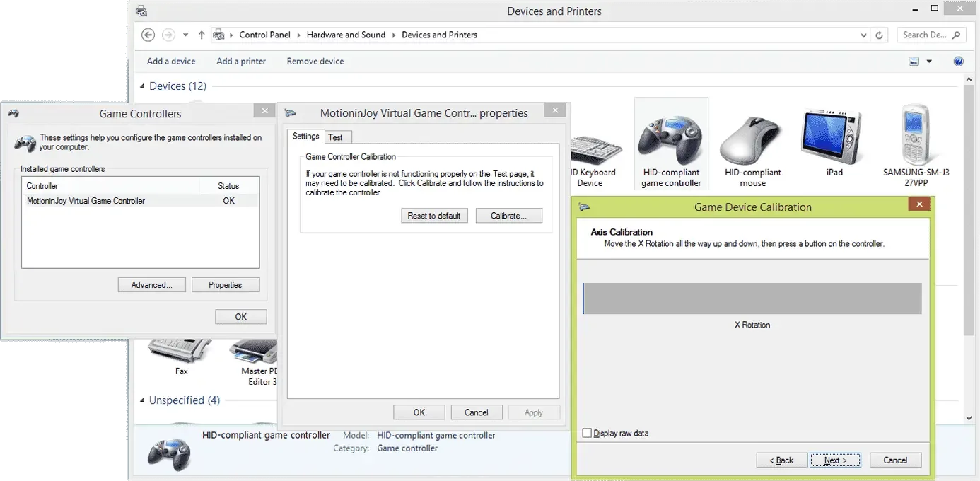Click Add a device in toolbar
980x481 pixels.
click(x=171, y=62)
